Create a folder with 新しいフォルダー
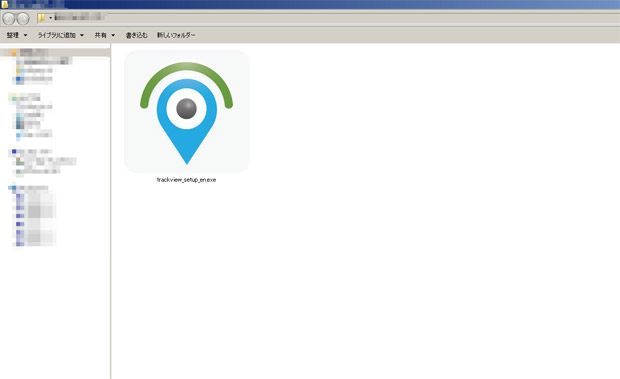The height and width of the screenshot is (379, 620). 176,35
